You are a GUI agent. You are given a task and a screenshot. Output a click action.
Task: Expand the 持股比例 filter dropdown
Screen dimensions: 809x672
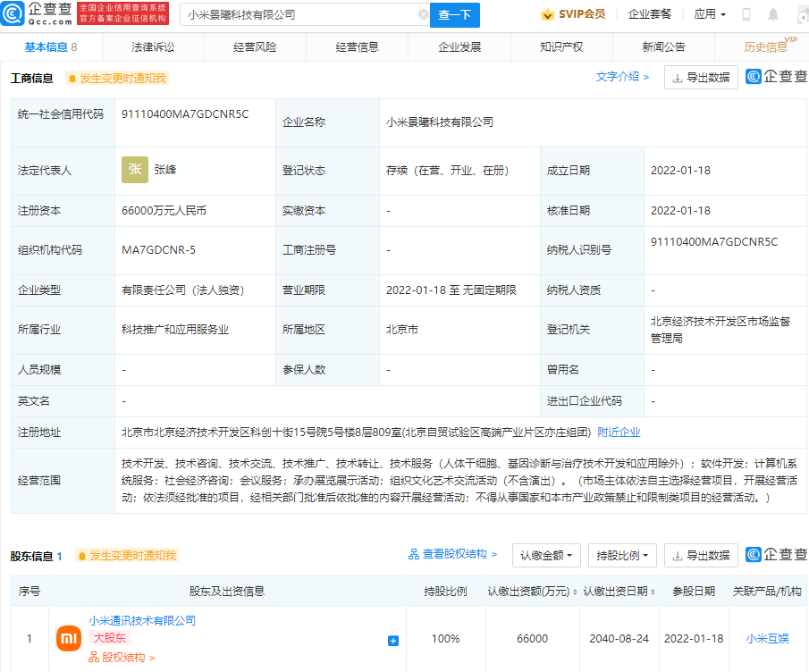point(623,555)
